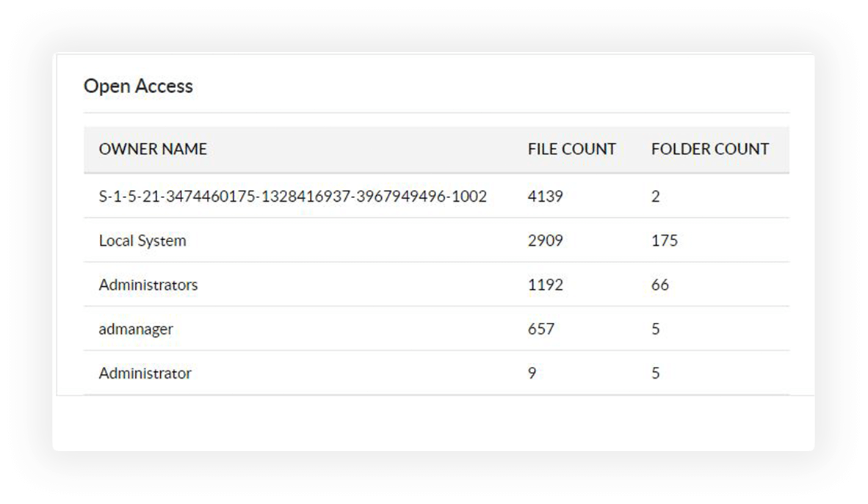Click file count 2909 for Local System
868x504 pixels.
coord(545,241)
